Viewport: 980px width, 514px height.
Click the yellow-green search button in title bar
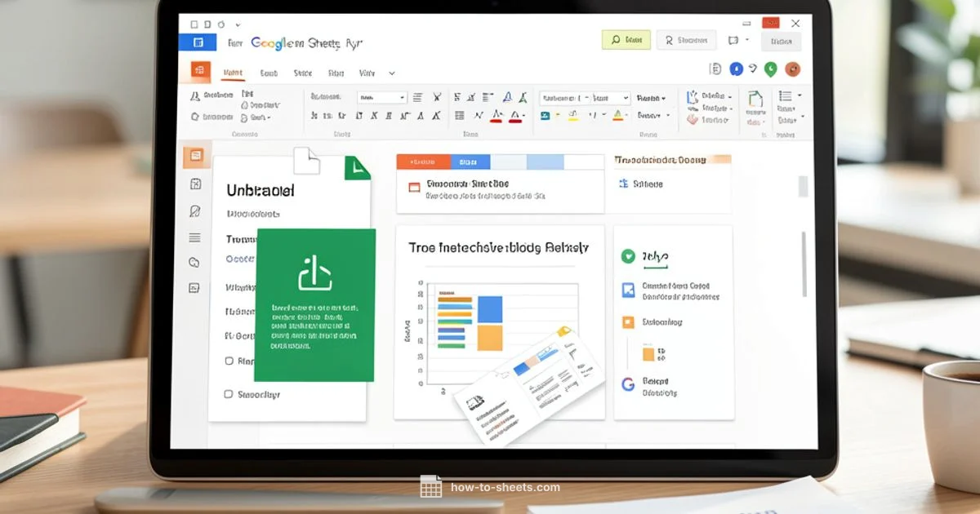[x=626, y=40]
